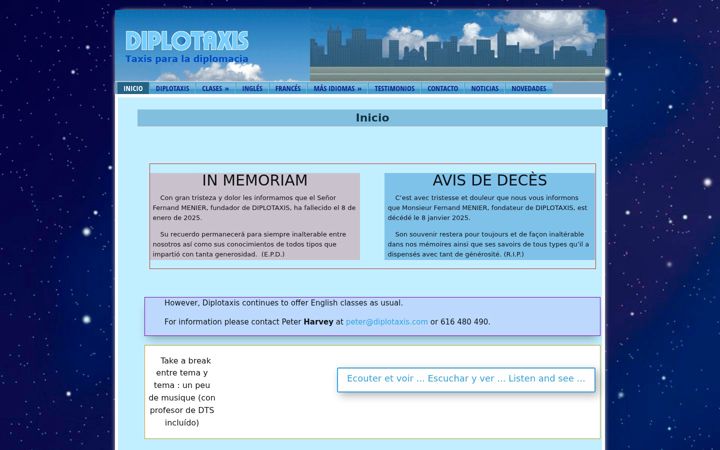Screen dimensions: 720x450
Task: Click the phone number 616 480 490
Action: coord(464,322)
